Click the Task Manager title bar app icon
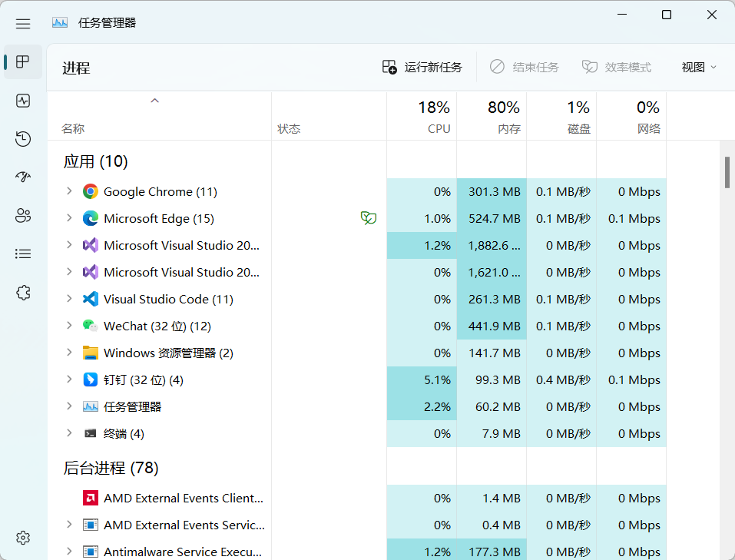 [x=60, y=22]
